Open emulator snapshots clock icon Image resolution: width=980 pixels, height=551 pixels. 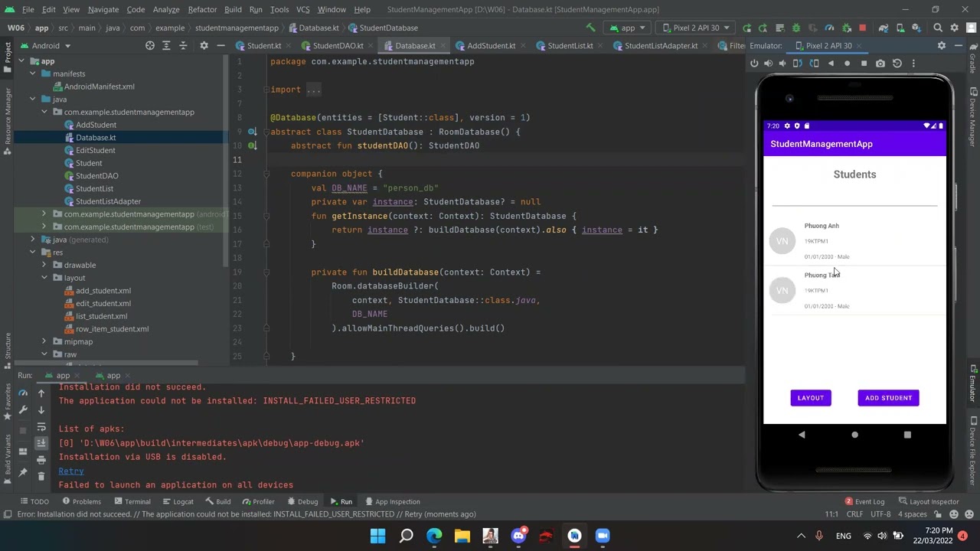point(897,64)
